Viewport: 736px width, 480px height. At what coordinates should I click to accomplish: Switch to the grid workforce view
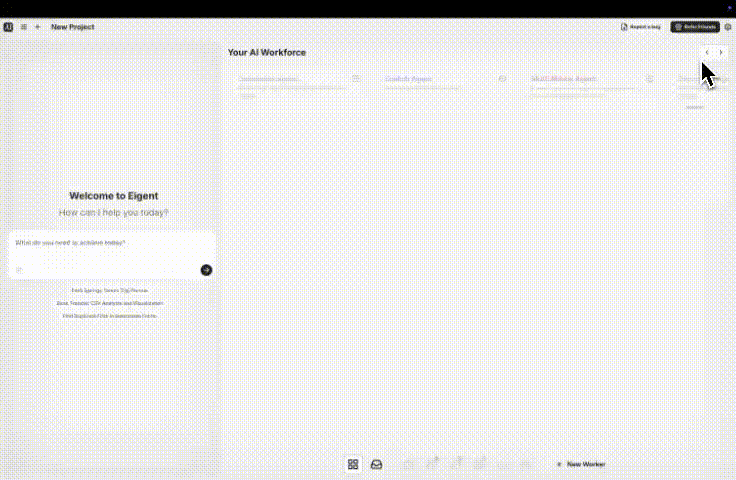[x=353, y=464]
